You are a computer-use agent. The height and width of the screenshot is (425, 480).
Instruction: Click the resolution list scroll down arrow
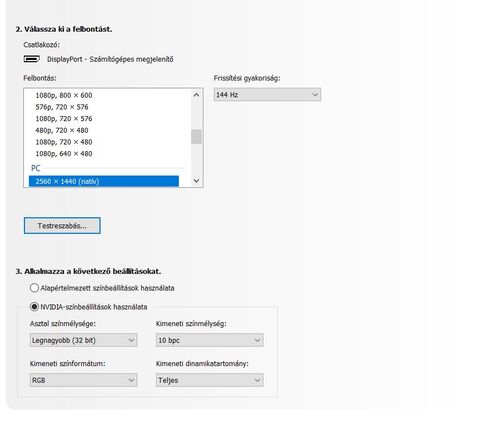coord(196,181)
